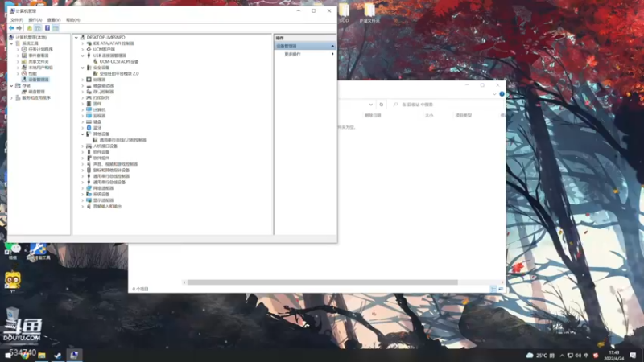Screen dimensions: 644x362
Task: Click the clock showing 17:43 in the tray
Action: pos(614,352)
